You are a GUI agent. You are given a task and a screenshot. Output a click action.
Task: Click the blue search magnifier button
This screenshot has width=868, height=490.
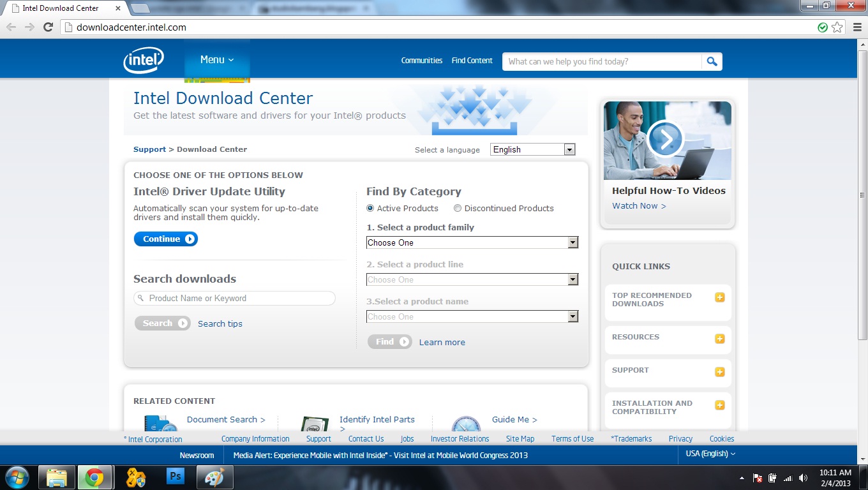coord(712,61)
